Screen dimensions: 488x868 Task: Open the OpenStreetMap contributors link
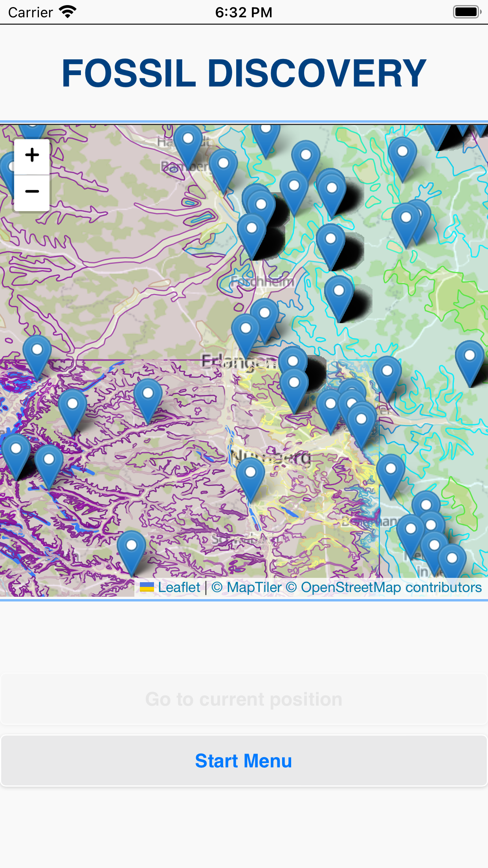pos(383,587)
